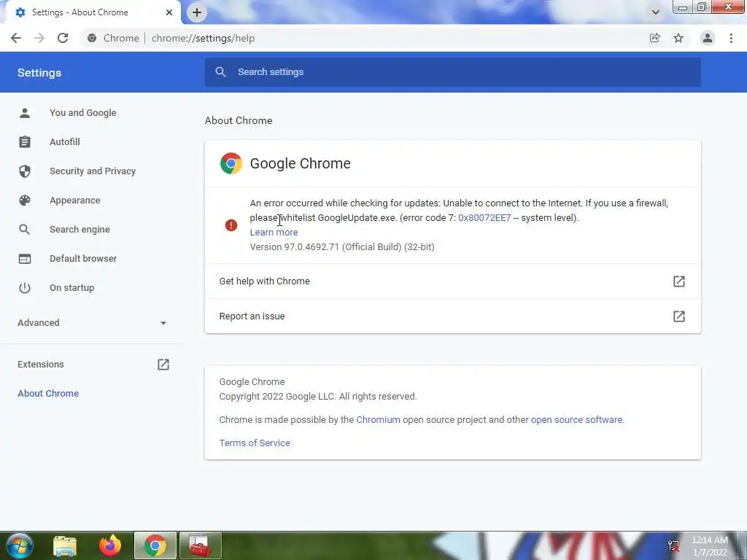The width and height of the screenshot is (747, 560).
Task: Open the Windows Start menu
Action: (x=19, y=545)
